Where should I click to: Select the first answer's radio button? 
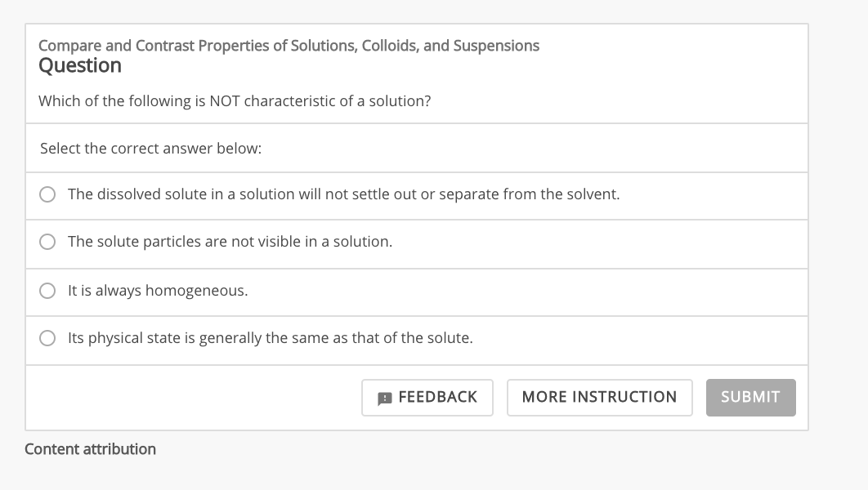tap(47, 194)
